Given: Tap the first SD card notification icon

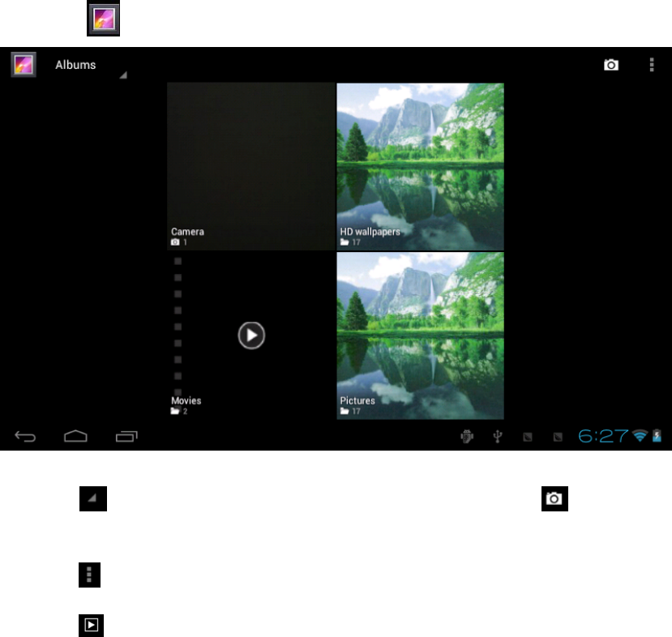Looking at the screenshot, I should pyautogui.click(x=528, y=437).
